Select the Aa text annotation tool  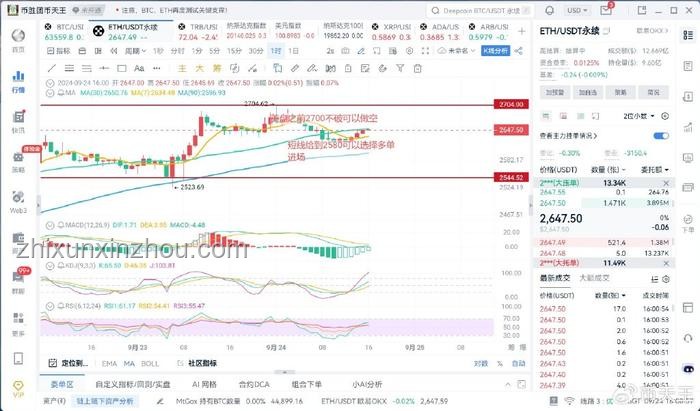[x=139, y=68]
